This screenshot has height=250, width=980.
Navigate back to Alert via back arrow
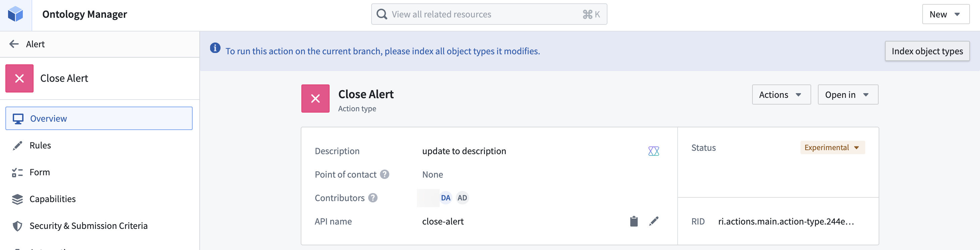[14, 44]
